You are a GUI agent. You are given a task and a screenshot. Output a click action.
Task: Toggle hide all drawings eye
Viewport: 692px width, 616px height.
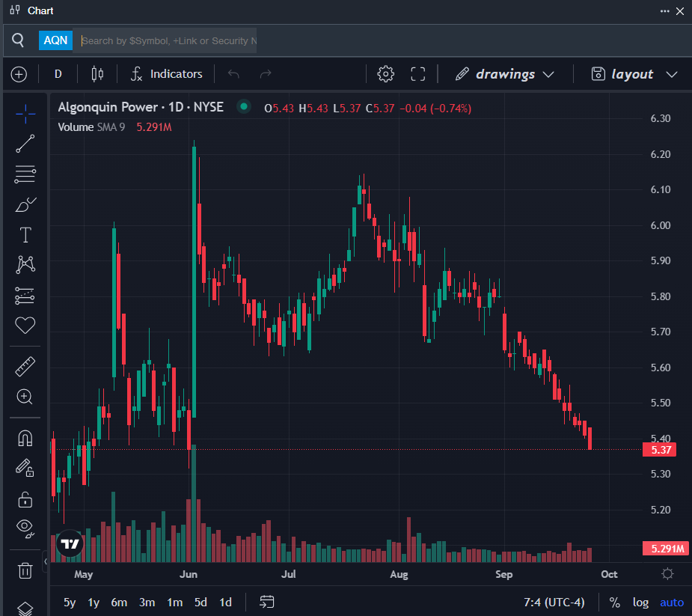coord(25,528)
